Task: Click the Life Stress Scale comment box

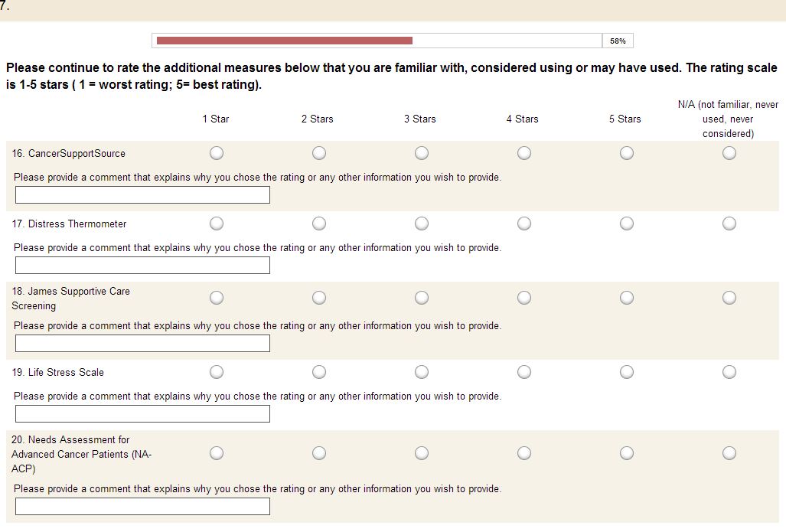Action: (x=142, y=414)
